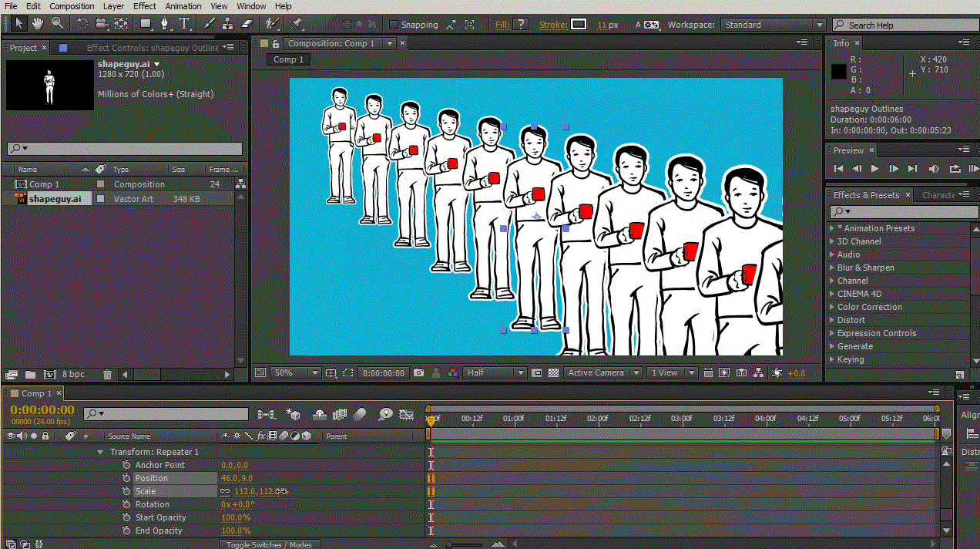The image size is (980, 549).
Task: Open the Fill color swatch
Action: [522, 25]
